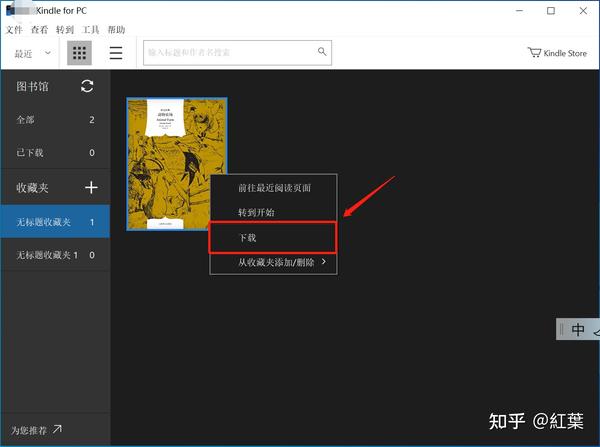Choose 下载 in context menu
The width and height of the screenshot is (600, 447).
[x=273, y=238]
